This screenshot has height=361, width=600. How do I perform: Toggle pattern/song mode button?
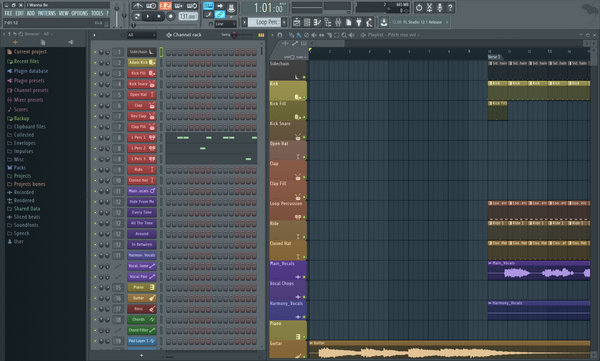(137, 16)
